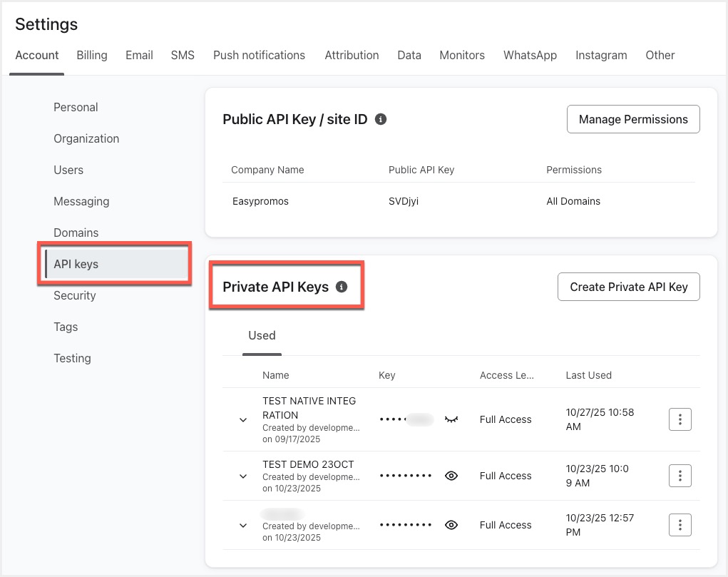Click Create Private API Key button
Image resolution: width=728 pixels, height=577 pixels.
point(628,287)
